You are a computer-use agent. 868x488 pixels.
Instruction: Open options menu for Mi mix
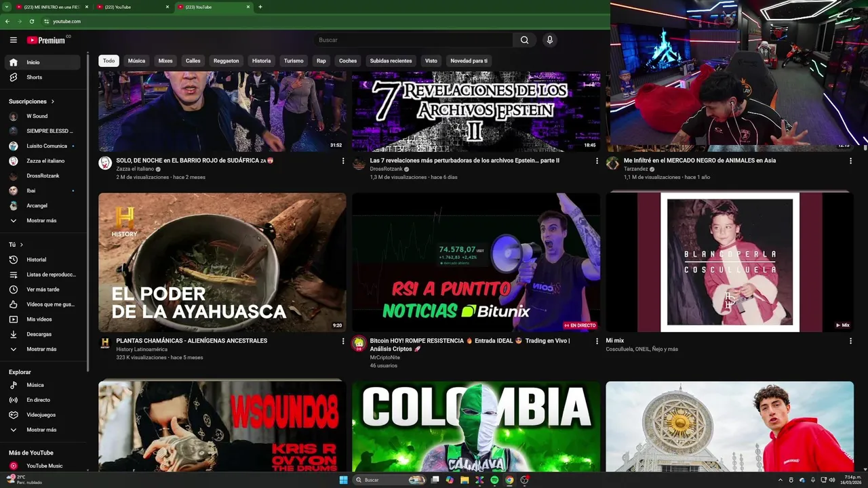(x=850, y=342)
